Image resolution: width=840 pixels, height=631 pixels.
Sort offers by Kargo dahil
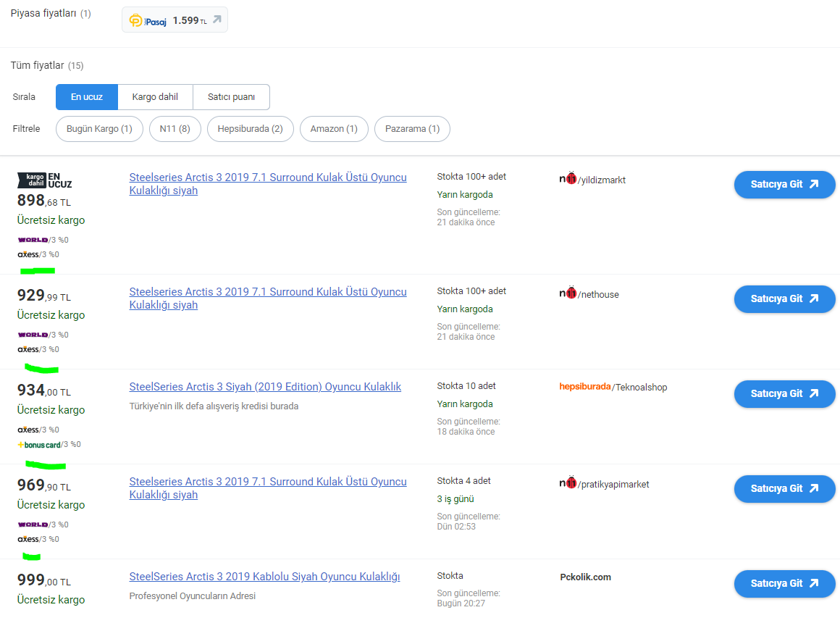tap(155, 97)
